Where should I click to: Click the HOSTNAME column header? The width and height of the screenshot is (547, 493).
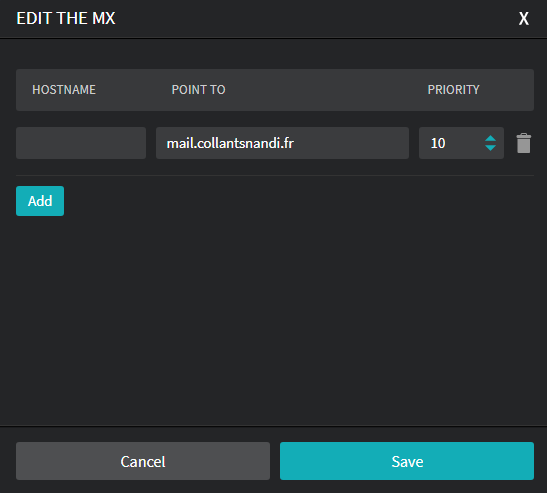point(64,90)
